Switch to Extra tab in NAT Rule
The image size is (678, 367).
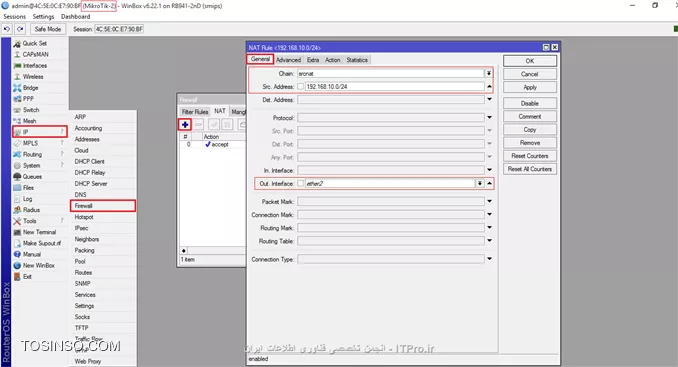point(313,60)
